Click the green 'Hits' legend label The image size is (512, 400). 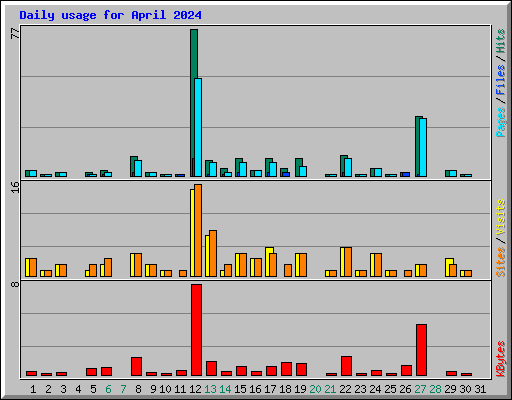click(x=500, y=41)
